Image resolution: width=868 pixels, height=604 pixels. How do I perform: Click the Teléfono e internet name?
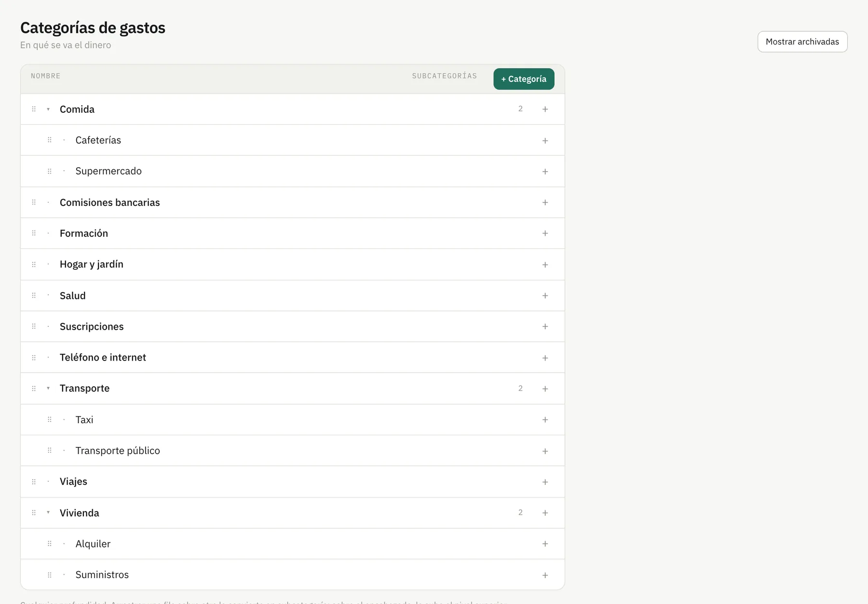(103, 357)
